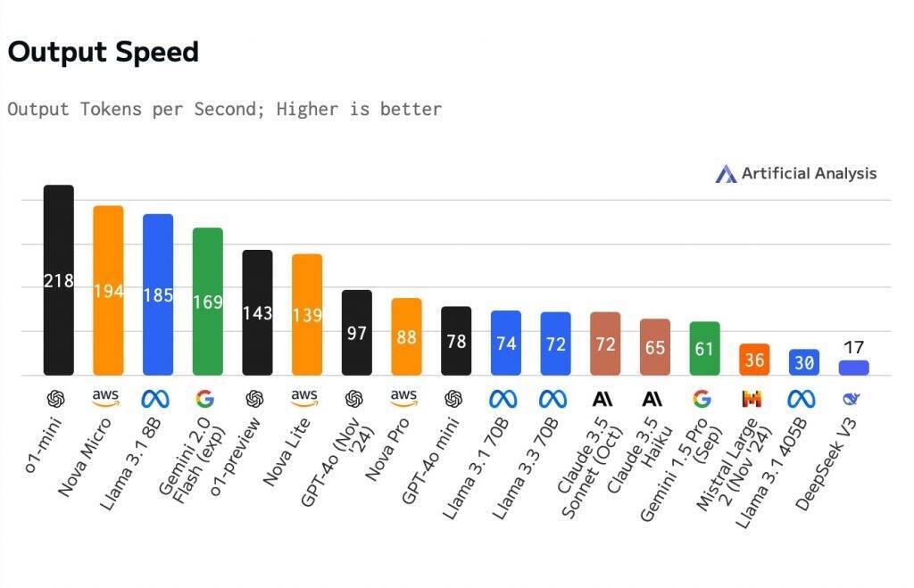Click the Mistral logo below the Mistral Large 2 bar
914x588 pixels.
752,399
